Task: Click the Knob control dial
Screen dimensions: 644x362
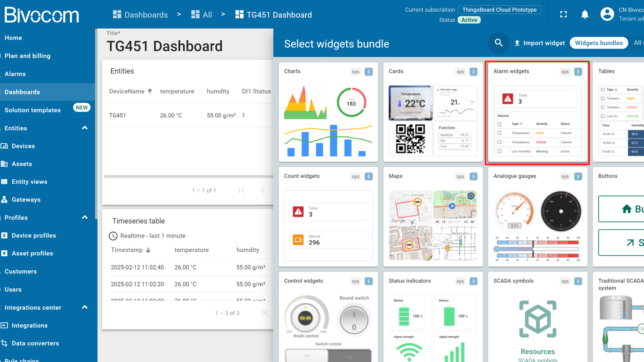Action: pyautogui.click(x=305, y=318)
